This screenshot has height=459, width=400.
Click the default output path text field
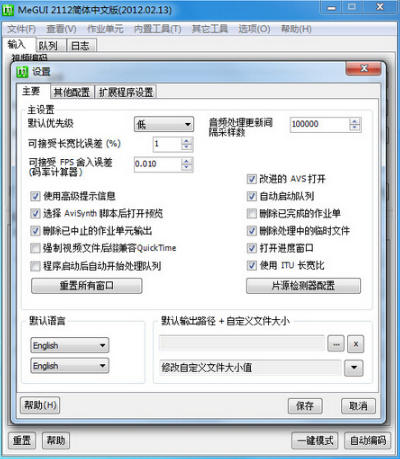pos(242,344)
